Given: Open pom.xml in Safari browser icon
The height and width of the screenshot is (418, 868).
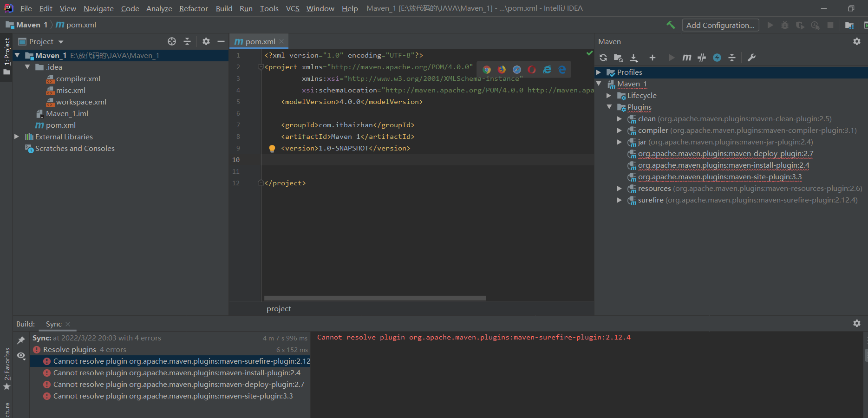Looking at the screenshot, I should (517, 70).
